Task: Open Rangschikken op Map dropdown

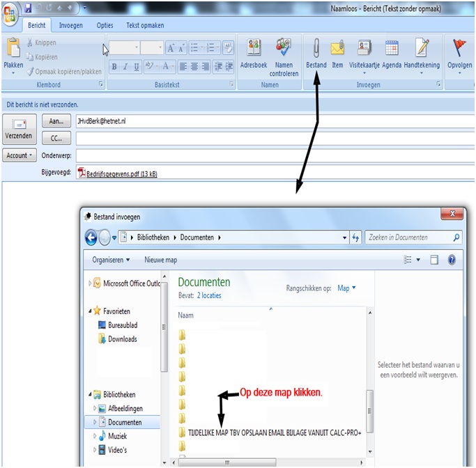Action: (x=346, y=288)
